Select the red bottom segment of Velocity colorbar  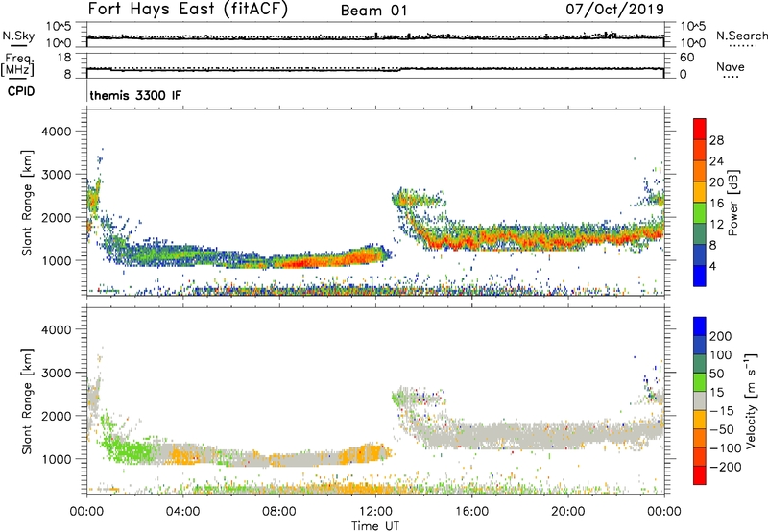coord(700,475)
